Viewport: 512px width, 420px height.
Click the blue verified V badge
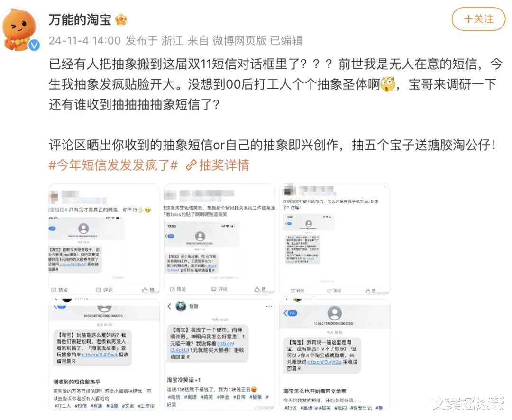[x=34, y=45]
